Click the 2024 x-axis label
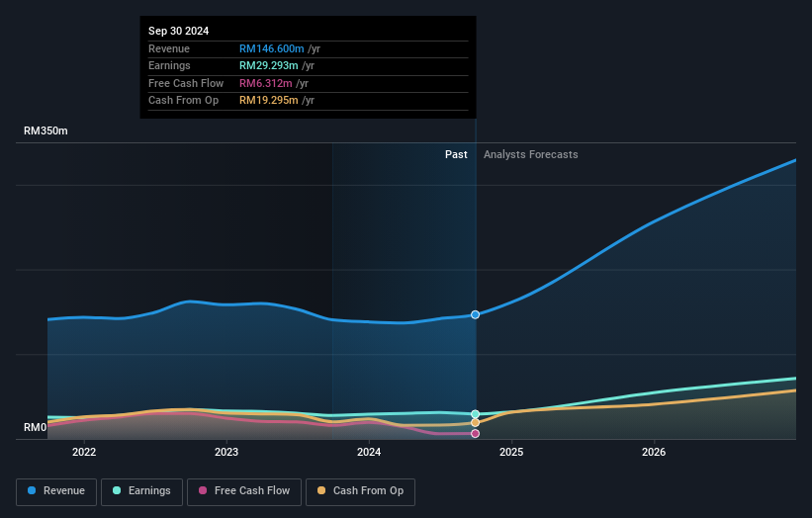 point(369,452)
